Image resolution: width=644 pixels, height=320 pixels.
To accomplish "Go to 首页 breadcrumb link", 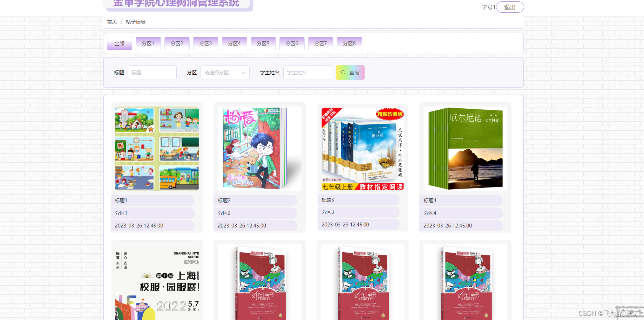I will point(112,22).
